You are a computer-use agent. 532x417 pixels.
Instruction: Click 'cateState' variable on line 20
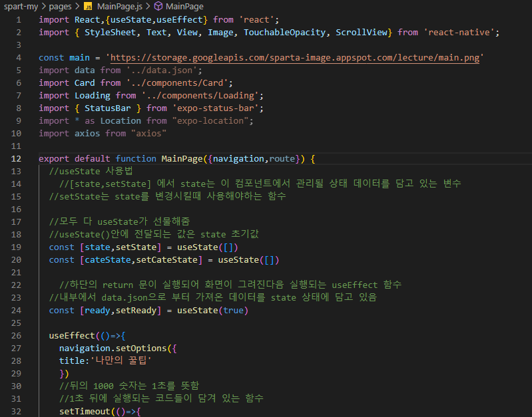point(108,259)
